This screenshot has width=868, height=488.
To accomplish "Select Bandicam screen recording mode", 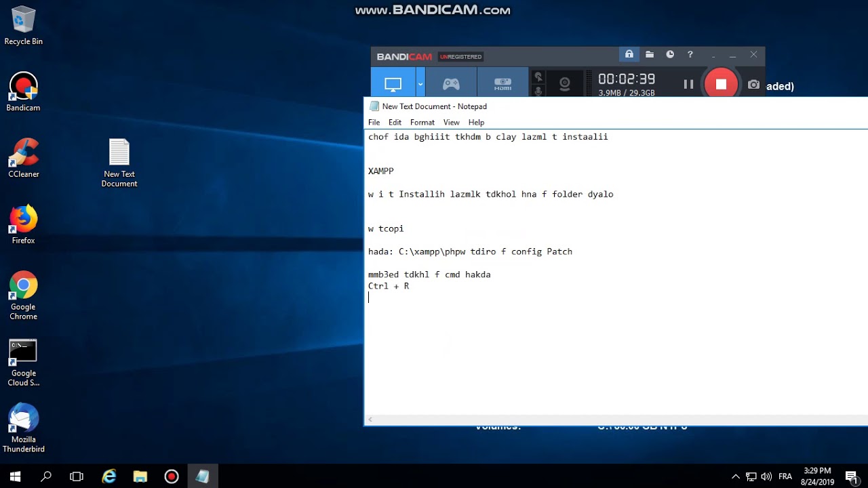I will 393,84.
